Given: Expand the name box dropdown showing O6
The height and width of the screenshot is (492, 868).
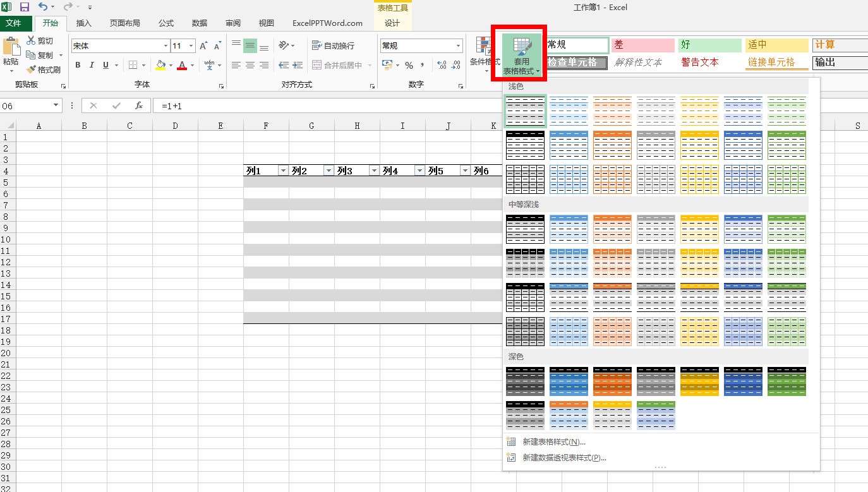Looking at the screenshot, I should click(x=56, y=105).
